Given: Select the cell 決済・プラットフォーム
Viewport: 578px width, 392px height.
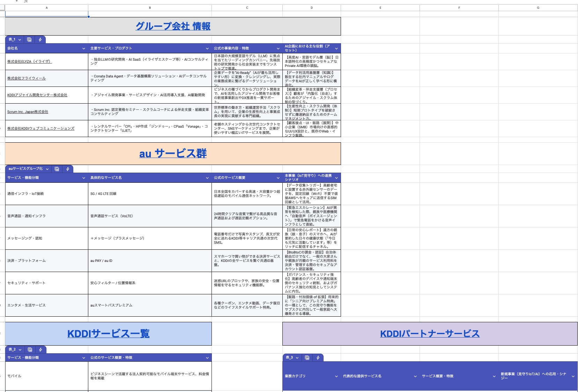Looking at the screenshot, I should pos(47,261).
